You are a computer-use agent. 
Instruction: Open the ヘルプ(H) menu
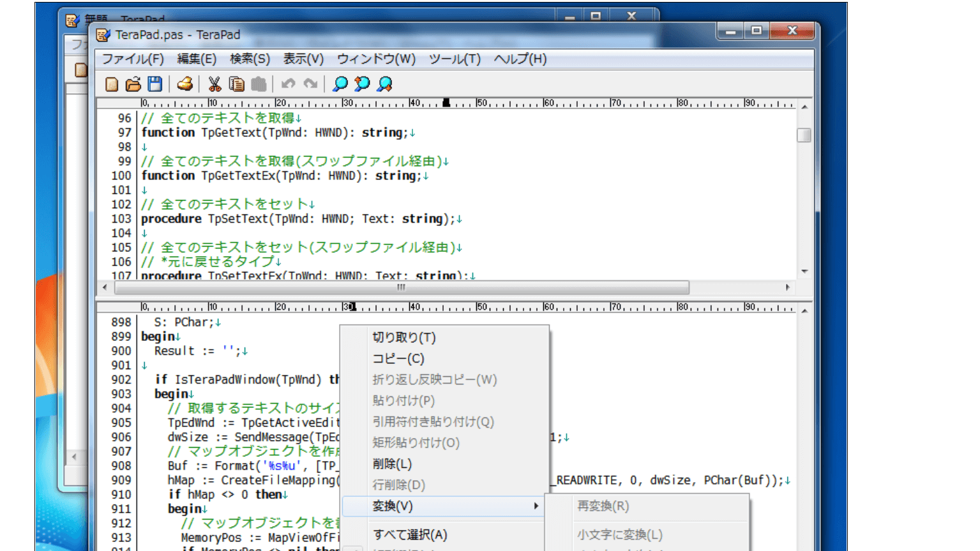coord(520,59)
